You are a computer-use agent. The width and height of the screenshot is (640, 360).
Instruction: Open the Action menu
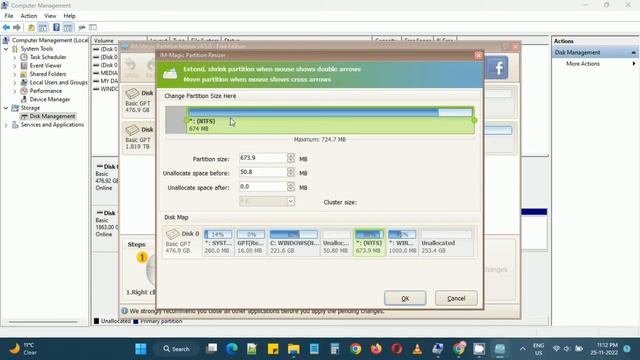point(29,16)
